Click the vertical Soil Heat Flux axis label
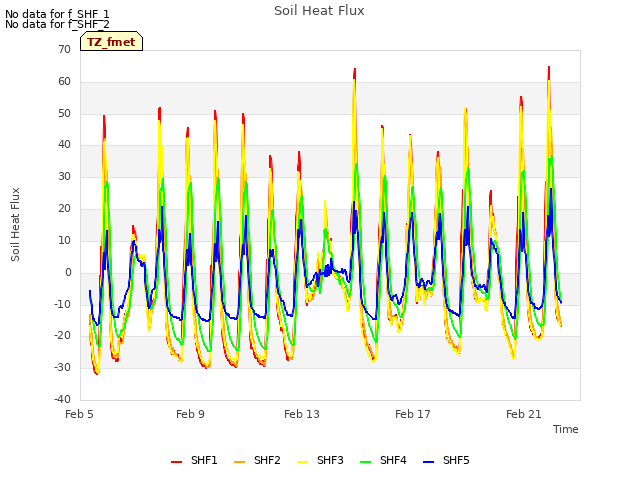 (x=15, y=224)
